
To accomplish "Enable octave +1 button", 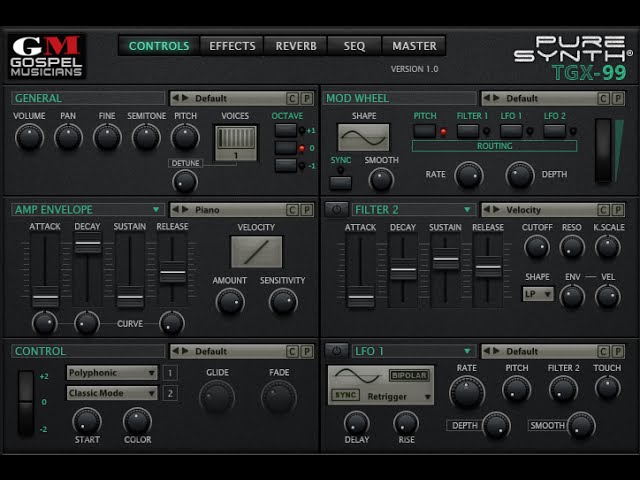I will coord(286,131).
